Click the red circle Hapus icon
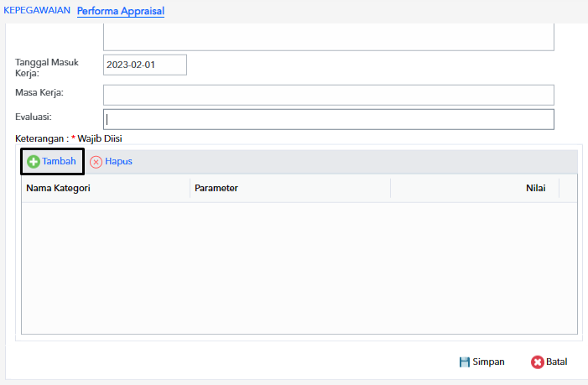Screen dimensions: 588x385 pyautogui.click(x=96, y=162)
